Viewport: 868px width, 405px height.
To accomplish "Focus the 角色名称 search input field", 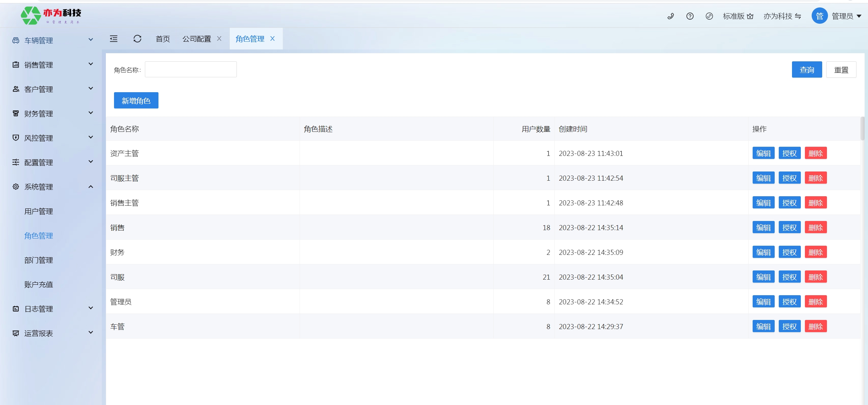I will point(191,69).
